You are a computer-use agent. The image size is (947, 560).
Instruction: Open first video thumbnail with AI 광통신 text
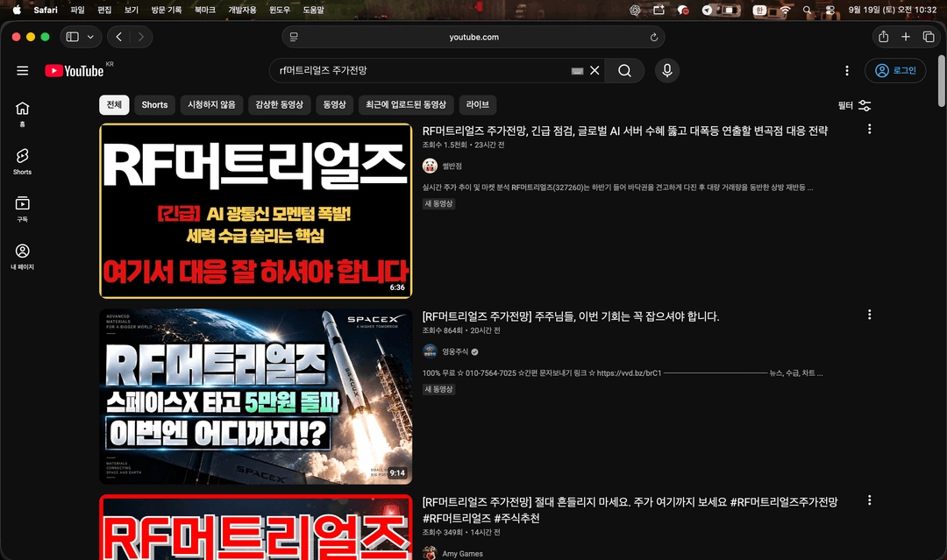click(255, 210)
